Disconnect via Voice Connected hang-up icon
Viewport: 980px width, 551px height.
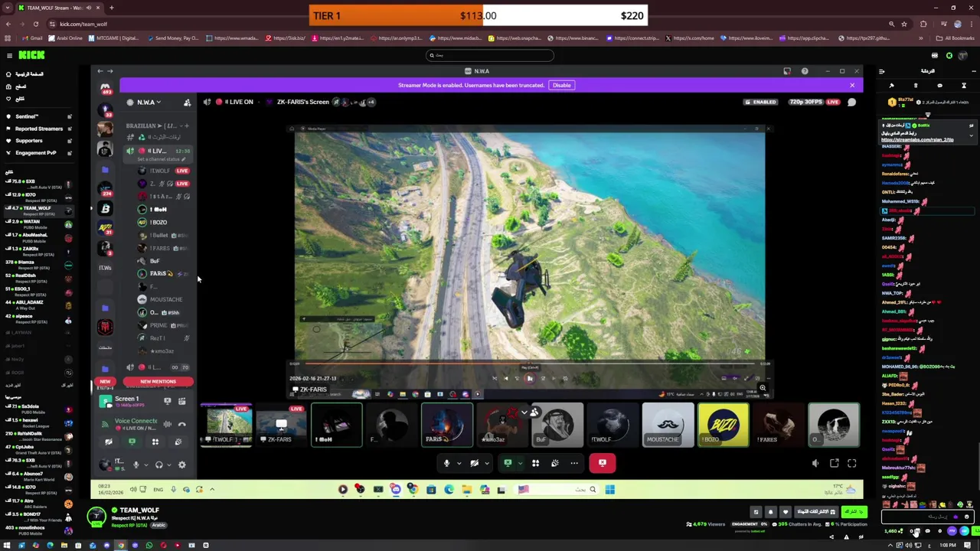182,424
